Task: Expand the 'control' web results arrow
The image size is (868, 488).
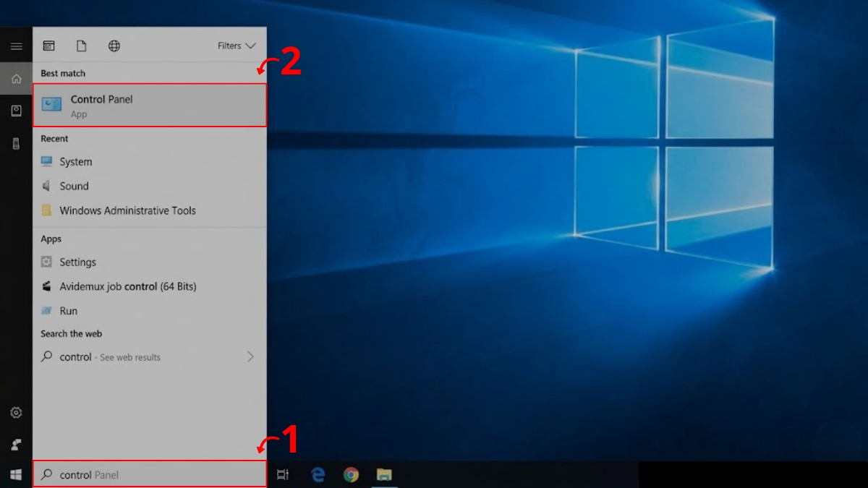Action: pos(250,356)
